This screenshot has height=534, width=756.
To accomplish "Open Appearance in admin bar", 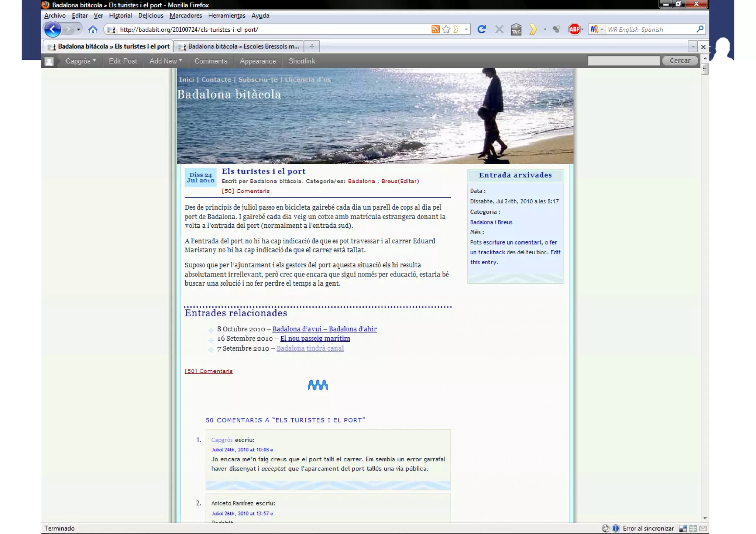I will (x=258, y=61).
